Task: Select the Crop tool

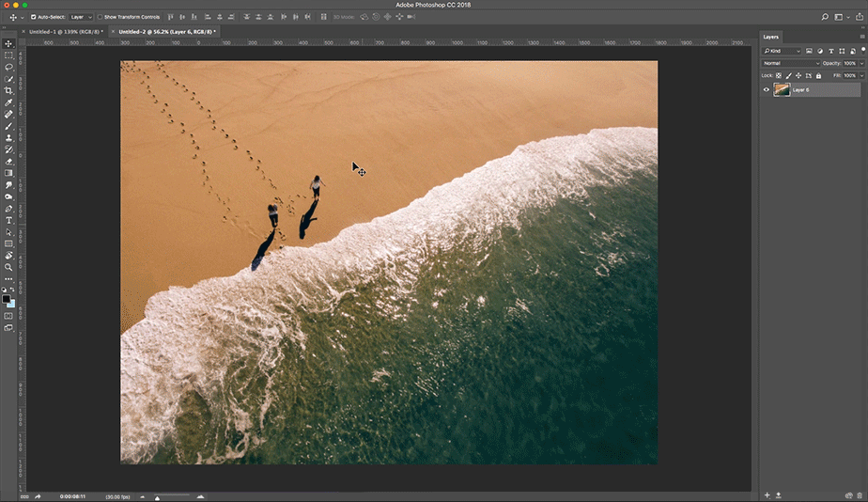Action: point(8,90)
